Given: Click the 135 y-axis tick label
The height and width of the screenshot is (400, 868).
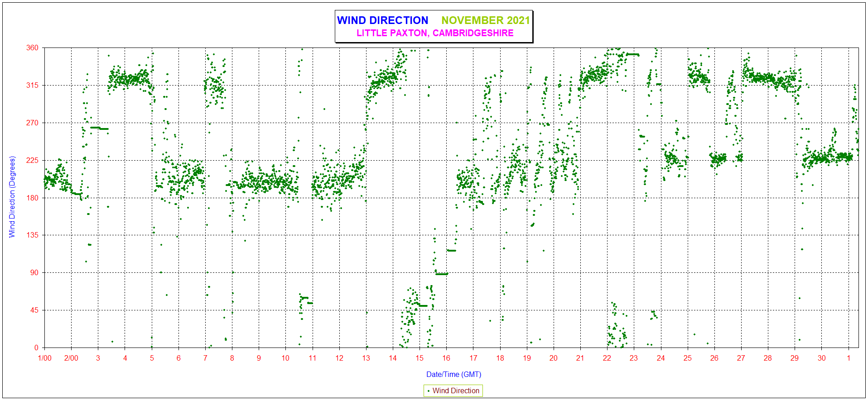Looking at the screenshot, I should click(32, 235).
